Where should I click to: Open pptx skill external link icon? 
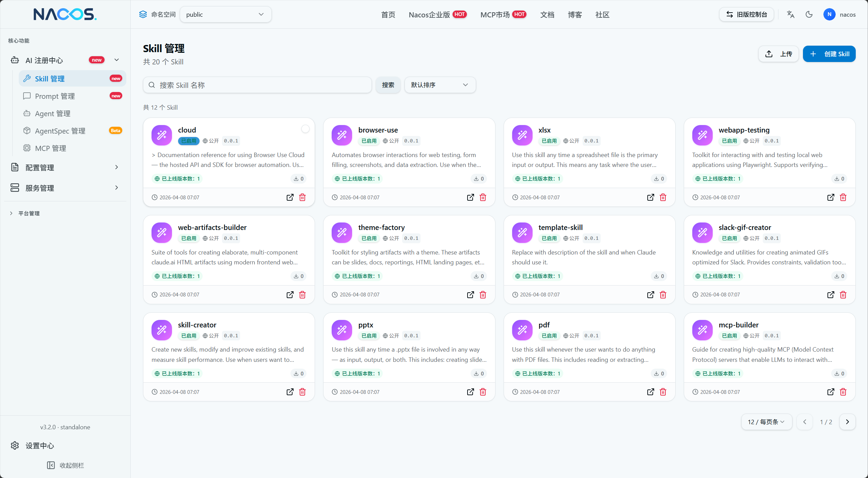coord(470,392)
